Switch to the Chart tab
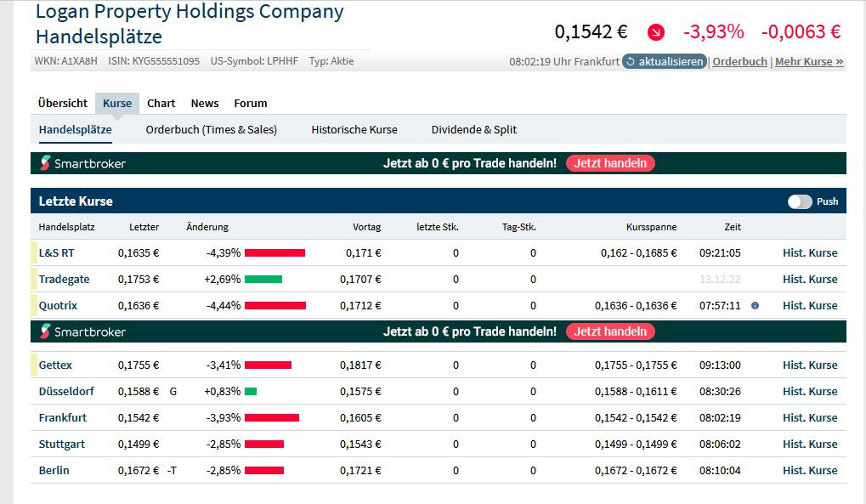This screenshot has width=866, height=504. pyautogui.click(x=161, y=103)
